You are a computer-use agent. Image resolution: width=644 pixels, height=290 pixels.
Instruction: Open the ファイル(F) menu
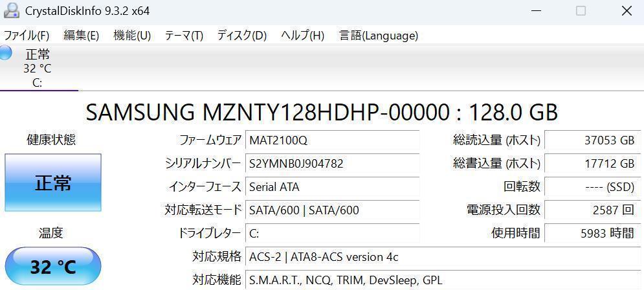(x=27, y=36)
